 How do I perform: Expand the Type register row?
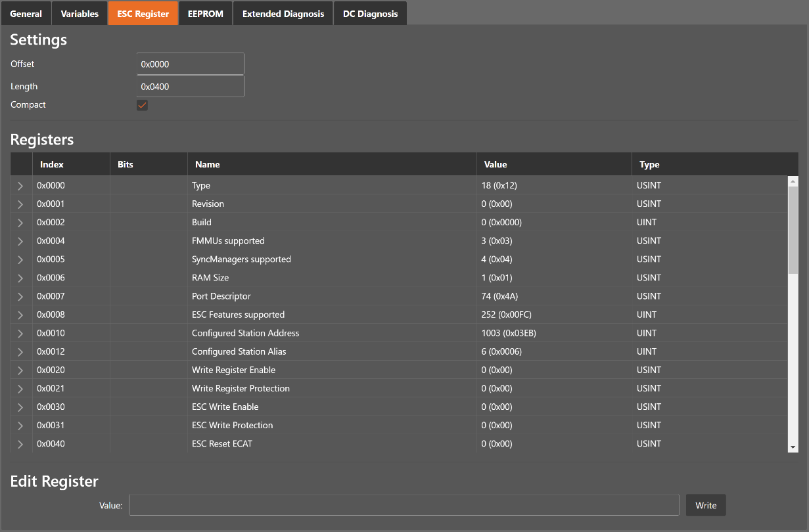[20, 186]
